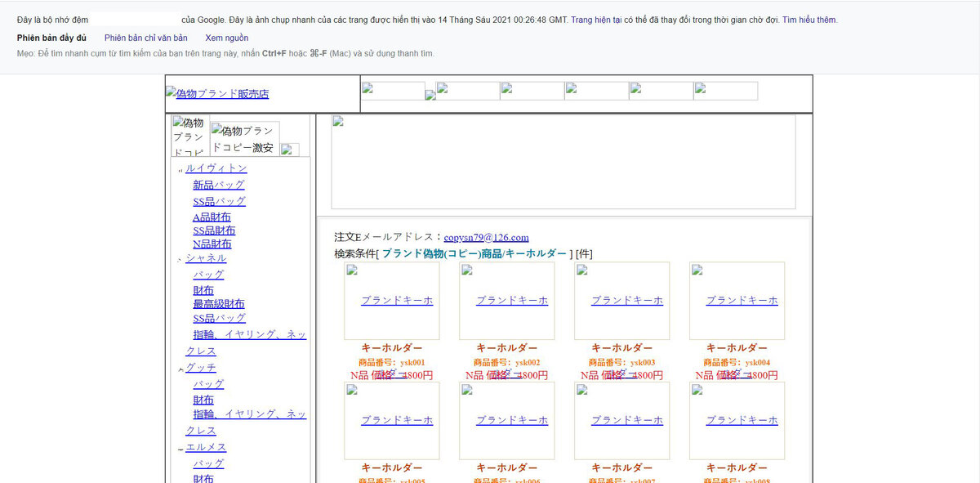The height and width of the screenshot is (483, 980).
Task: Click the small unlabeled broken image beside 激安 tab
Action: (x=290, y=150)
